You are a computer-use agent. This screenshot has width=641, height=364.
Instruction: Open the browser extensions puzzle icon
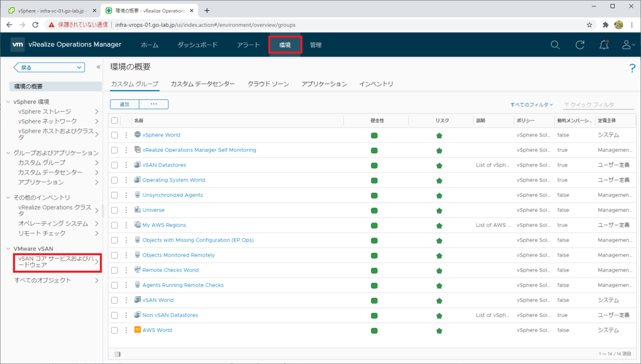[605, 25]
